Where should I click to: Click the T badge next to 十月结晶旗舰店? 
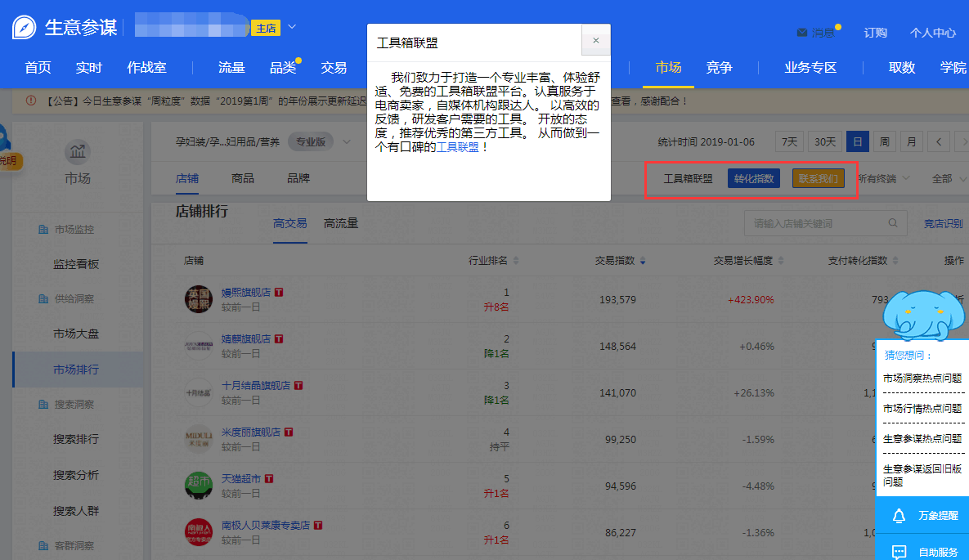click(298, 385)
